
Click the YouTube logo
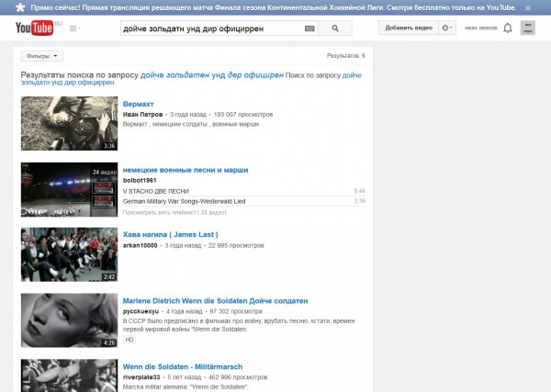tap(35, 28)
